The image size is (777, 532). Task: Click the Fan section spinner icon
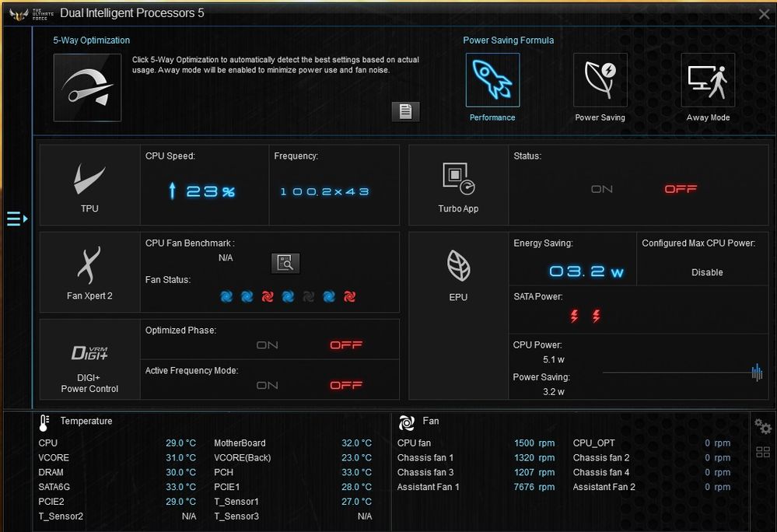(406, 422)
